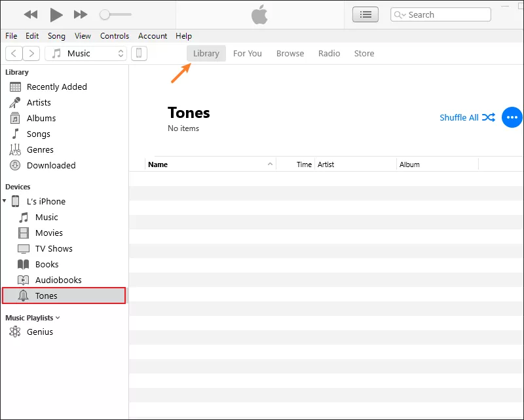524x420 pixels.
Task: Click the Shuffle All link
Action: click(459, 117)
